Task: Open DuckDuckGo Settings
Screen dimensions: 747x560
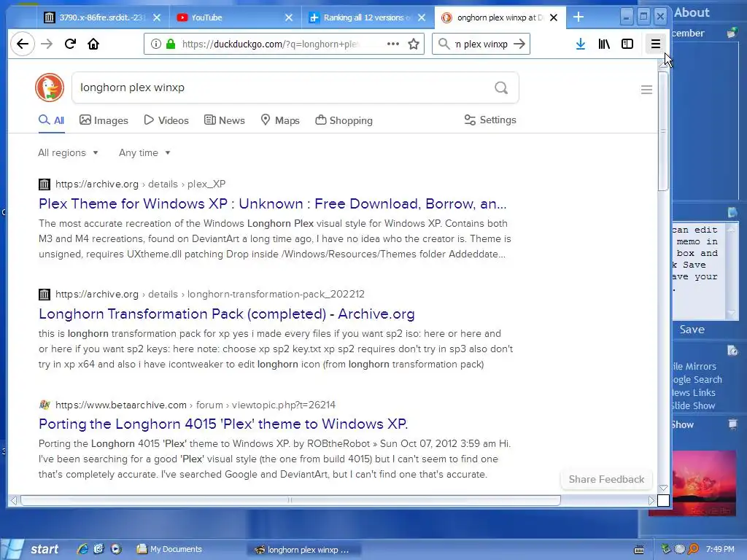Action: [x=490, y=120]
